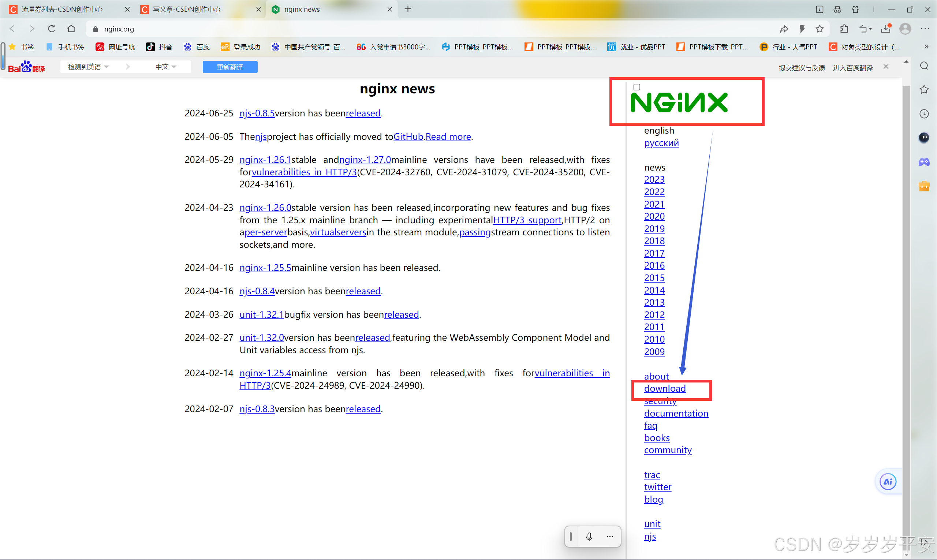Screen dimensions: 937x560
Task: Open tab-list panel icon in title bar
Action: [x=819, y=9]
